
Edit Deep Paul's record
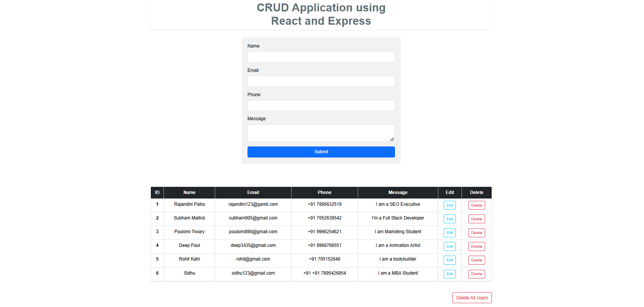449,247
